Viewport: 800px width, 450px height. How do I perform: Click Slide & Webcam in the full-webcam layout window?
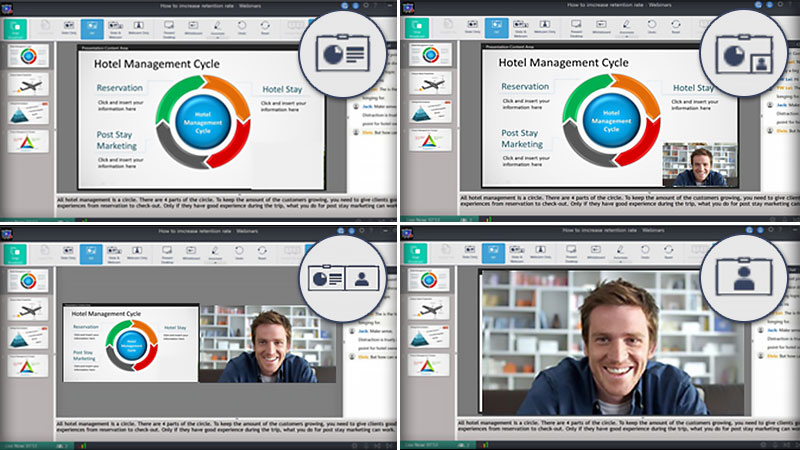[x=517, y=253]
